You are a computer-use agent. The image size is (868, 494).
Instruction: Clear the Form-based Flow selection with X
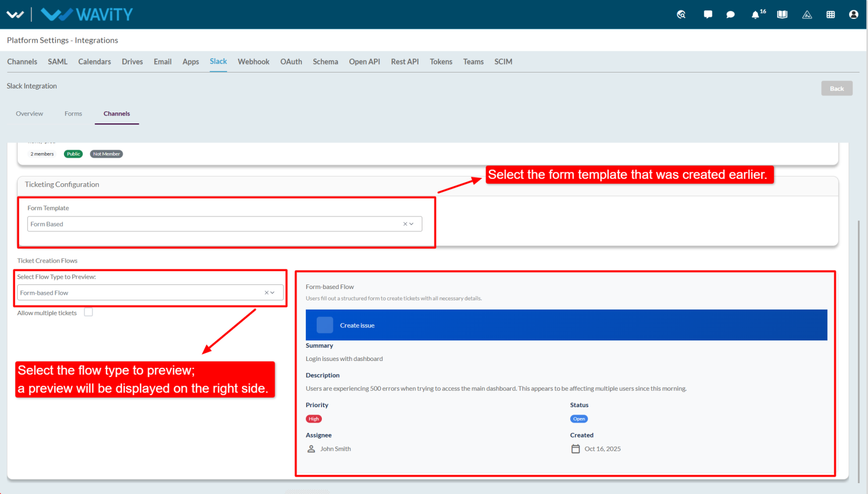coord(267,292)
